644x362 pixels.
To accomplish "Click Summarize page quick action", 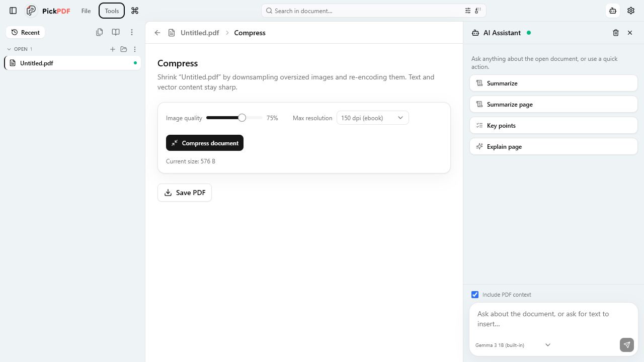I will pos(553,105).
